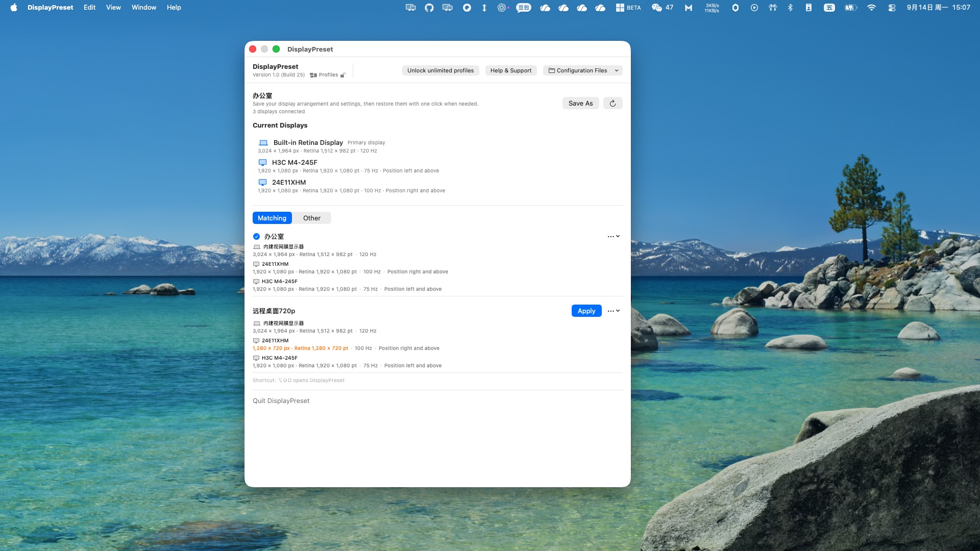
Task: Click the WeChat icon showing 47
Action: pos(663,8)
